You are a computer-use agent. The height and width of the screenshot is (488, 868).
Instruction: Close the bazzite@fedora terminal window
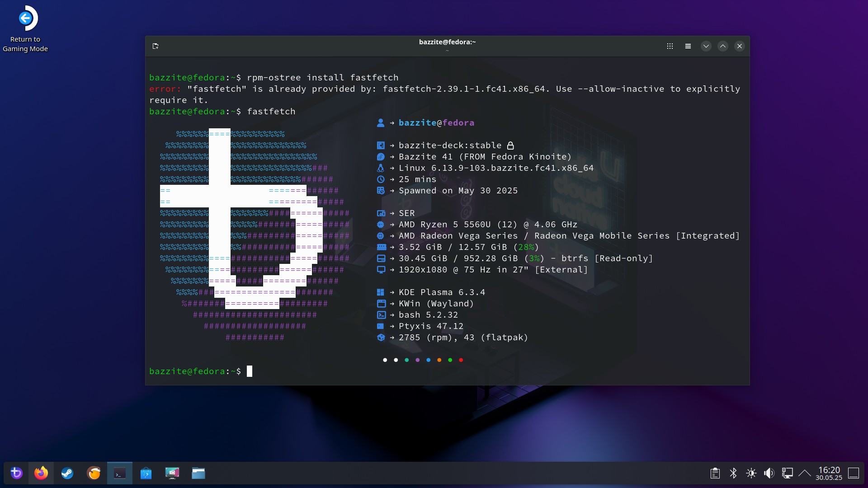[x=740, y=46]
